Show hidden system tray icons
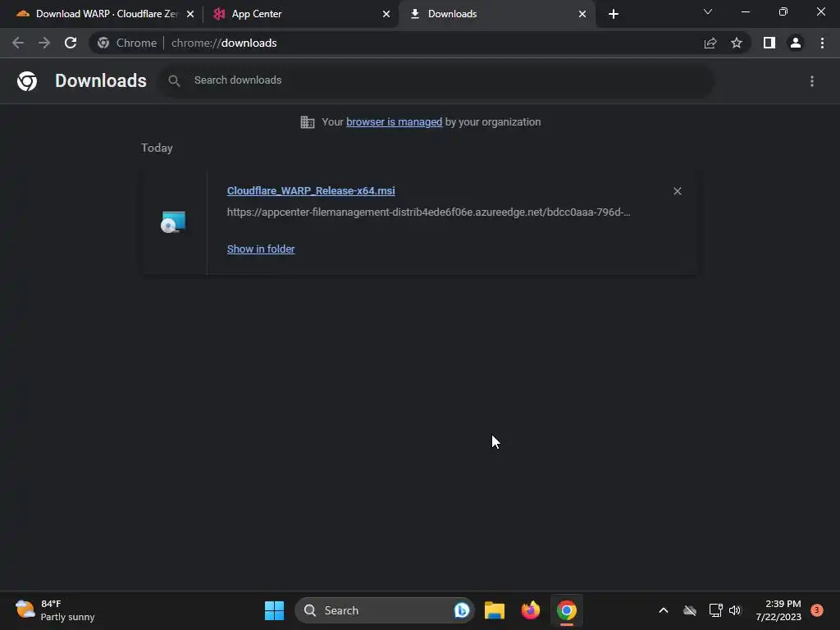Viewport: 840px width, 630px height. click(x=663, y=610)
